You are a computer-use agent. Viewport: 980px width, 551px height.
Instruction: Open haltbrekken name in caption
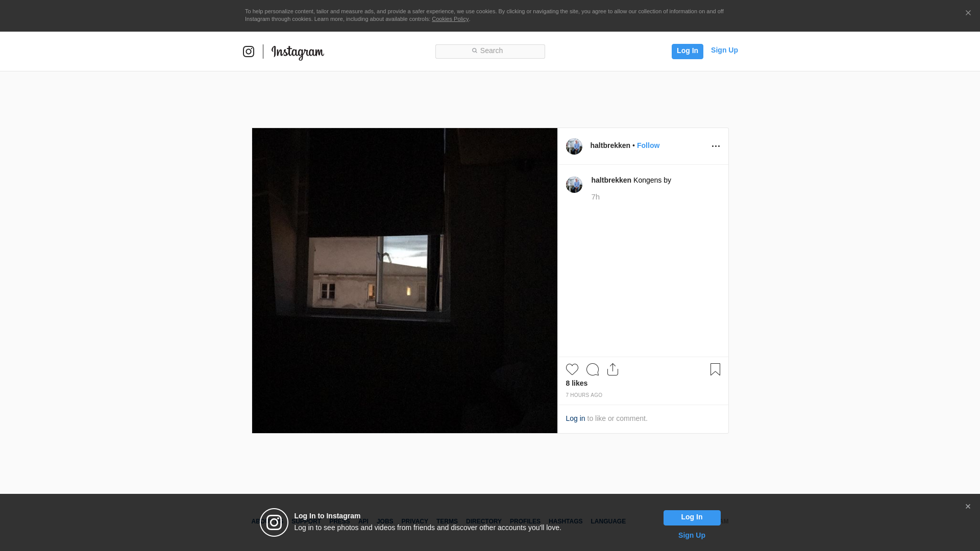611,180
